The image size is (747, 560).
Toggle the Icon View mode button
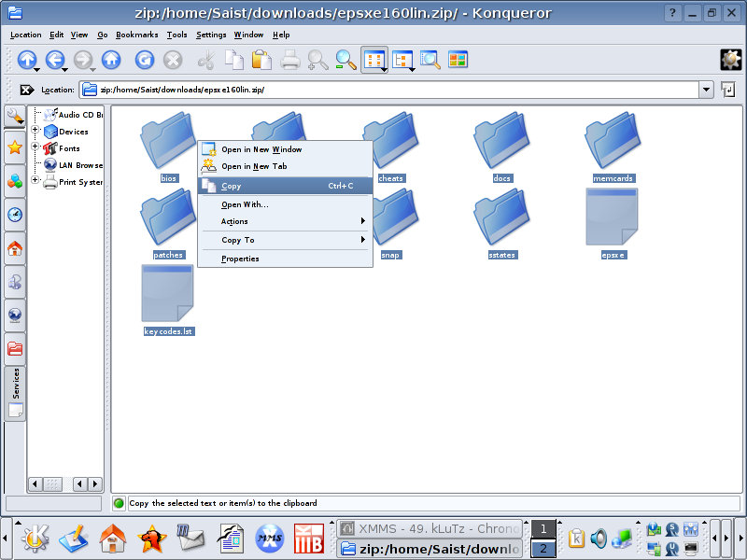tap(374, 60)
